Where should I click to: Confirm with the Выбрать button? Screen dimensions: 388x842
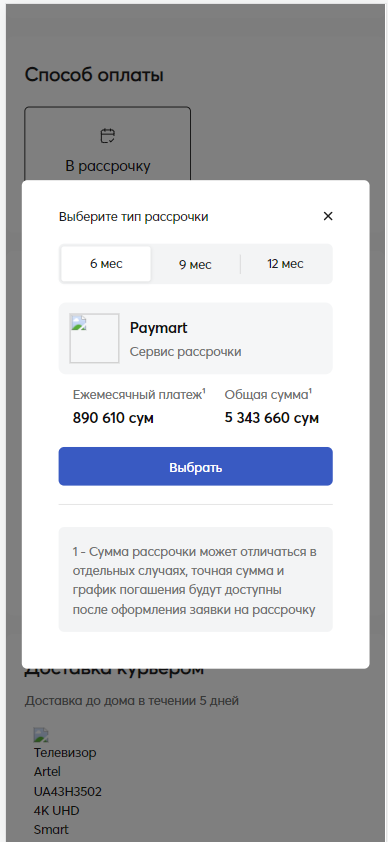[195, 467]
